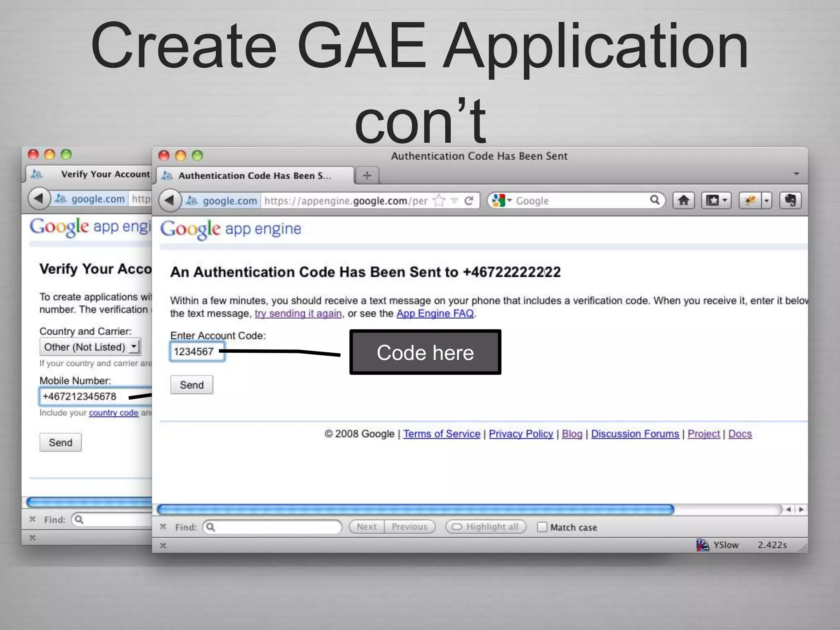Open the Docs footer link
This screenshot has height=630, width=840.
coord(740,434)
